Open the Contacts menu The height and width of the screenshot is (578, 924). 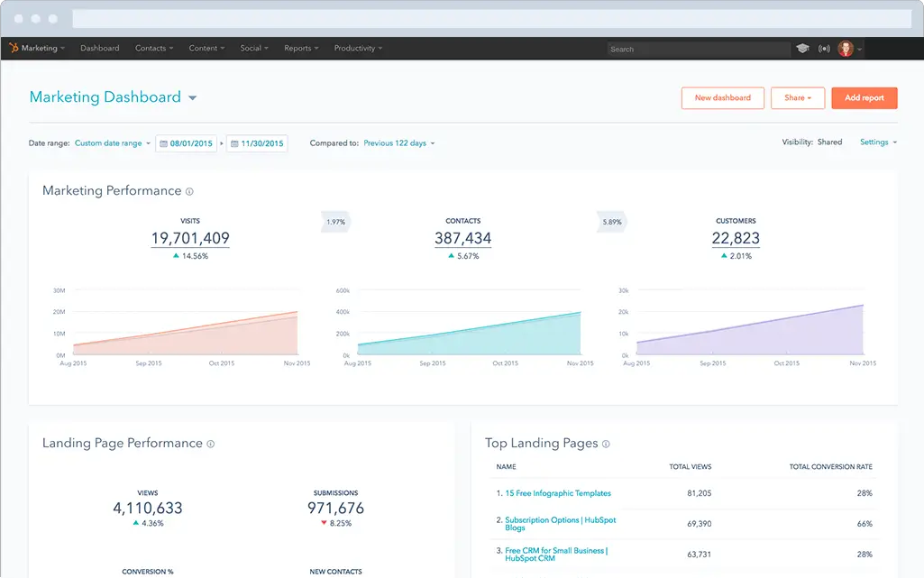pyautogui.click(x=154, y=49)
